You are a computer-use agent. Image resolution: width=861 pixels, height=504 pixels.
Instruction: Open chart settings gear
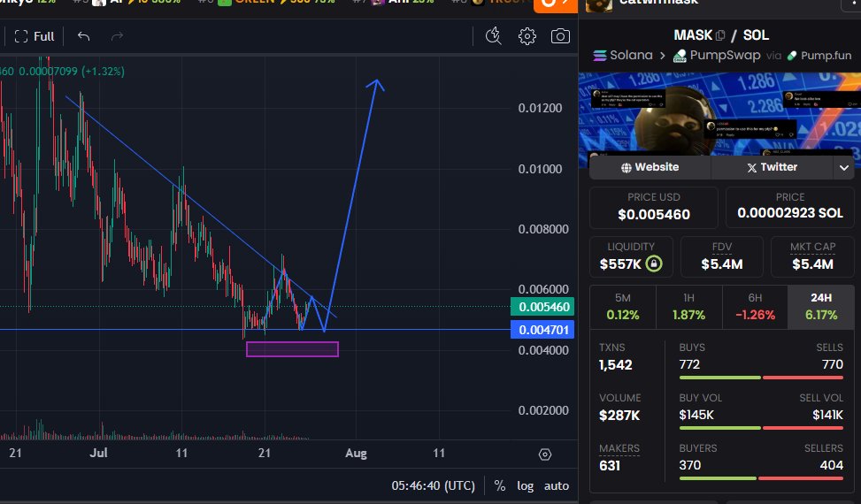pyautogui.click(x=527, y=36)
